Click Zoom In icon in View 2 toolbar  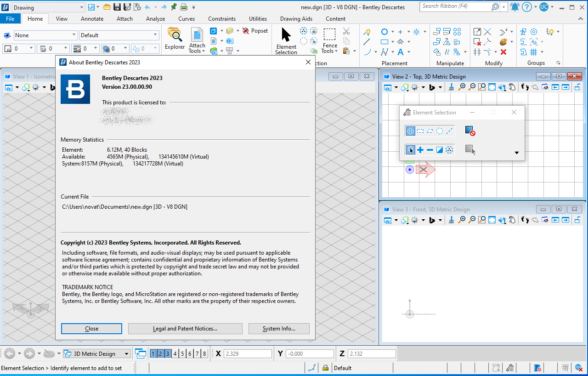462,87
